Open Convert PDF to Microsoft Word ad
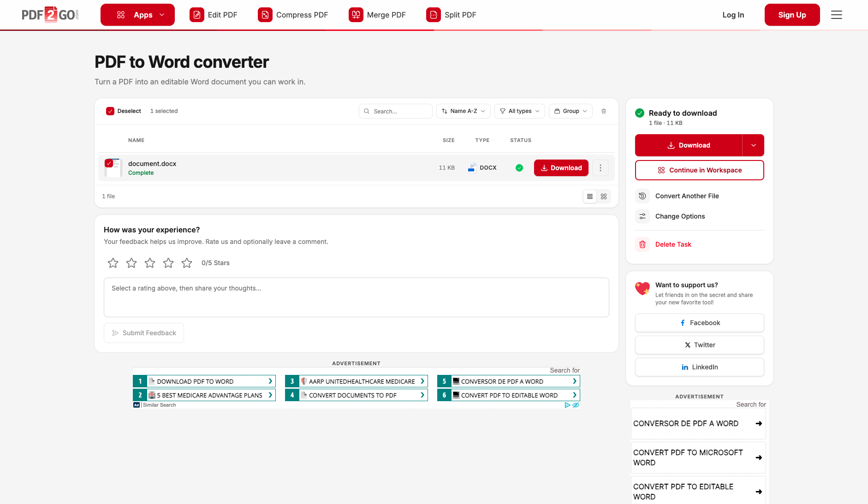This screenshot has width=868, height=504. 698,458
